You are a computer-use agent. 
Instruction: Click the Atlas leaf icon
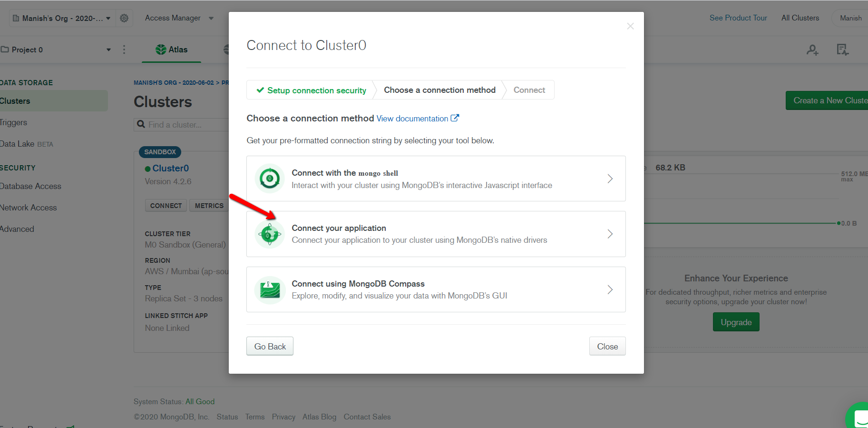tap(161, 50)
